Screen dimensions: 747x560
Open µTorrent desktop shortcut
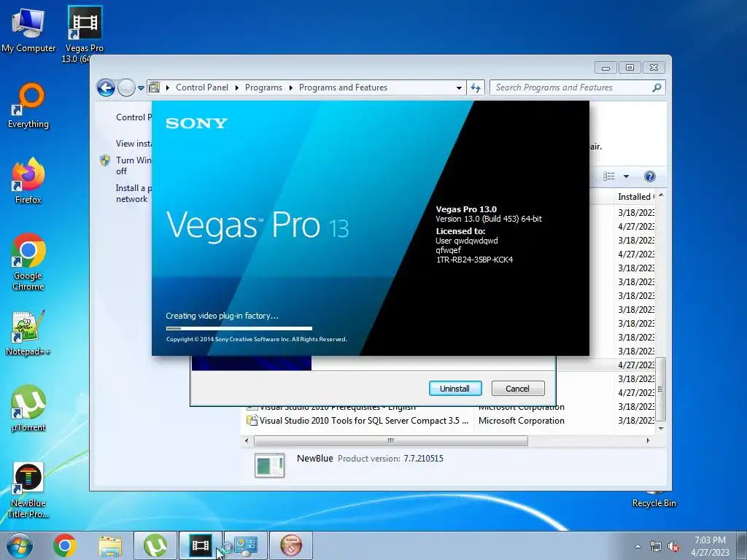28,408
